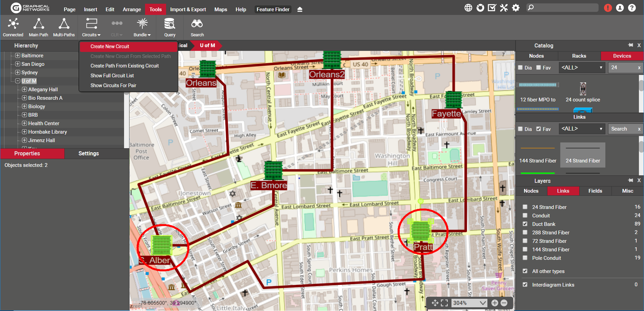Choose Show Full Circuit List
644x311 pixels.
click(x=128, y=76)
